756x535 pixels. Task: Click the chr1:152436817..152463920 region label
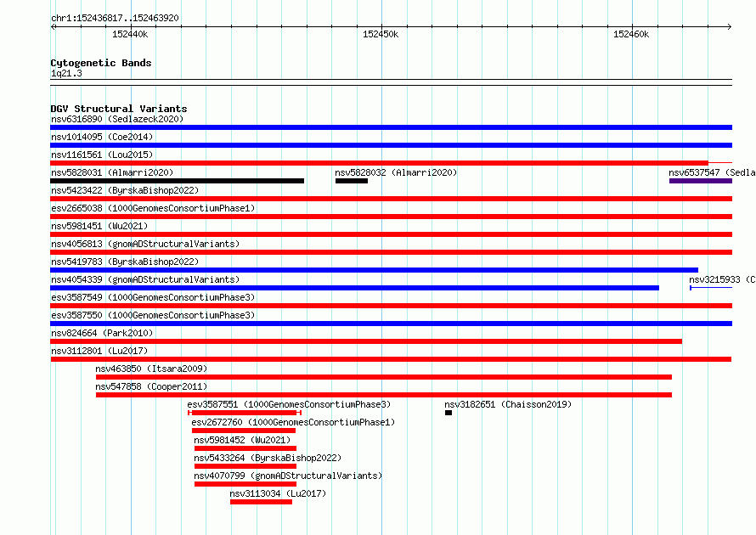[x=115, y=18]
